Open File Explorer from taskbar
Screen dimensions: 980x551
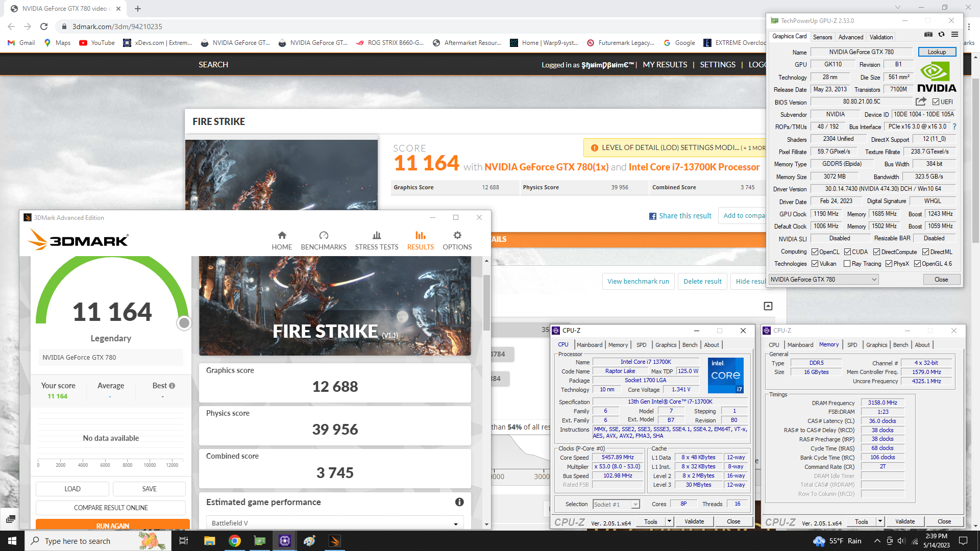pyautogui.click(x=209, y=541)
